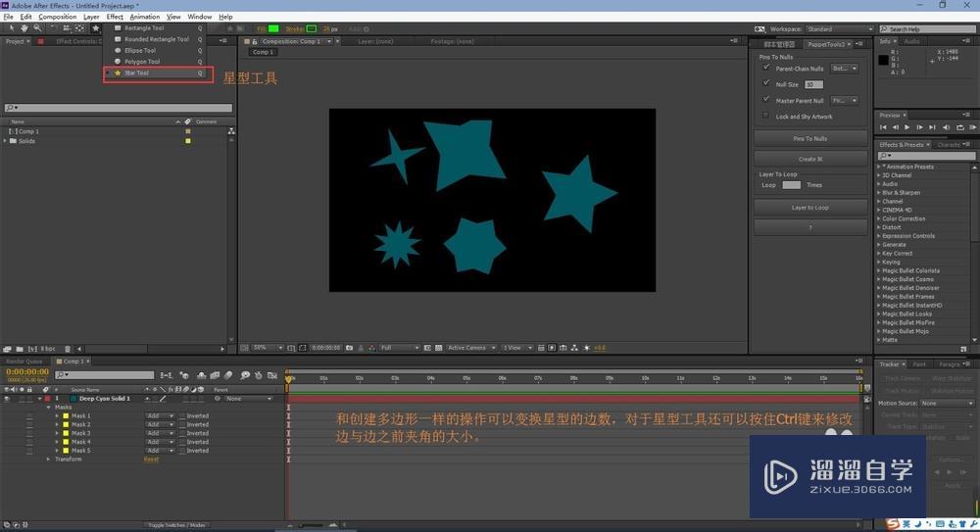Open Parent None dropdown for layer

pos(249,398)
